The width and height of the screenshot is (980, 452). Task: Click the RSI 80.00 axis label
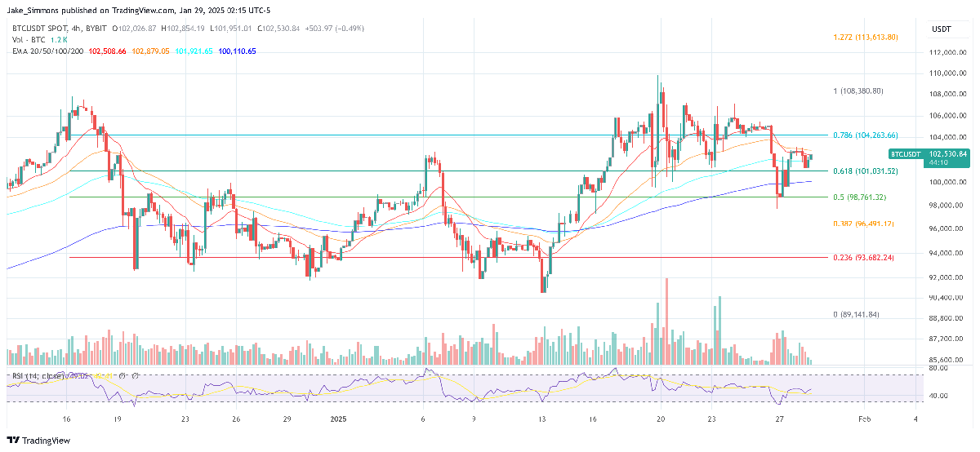(939, 369)
